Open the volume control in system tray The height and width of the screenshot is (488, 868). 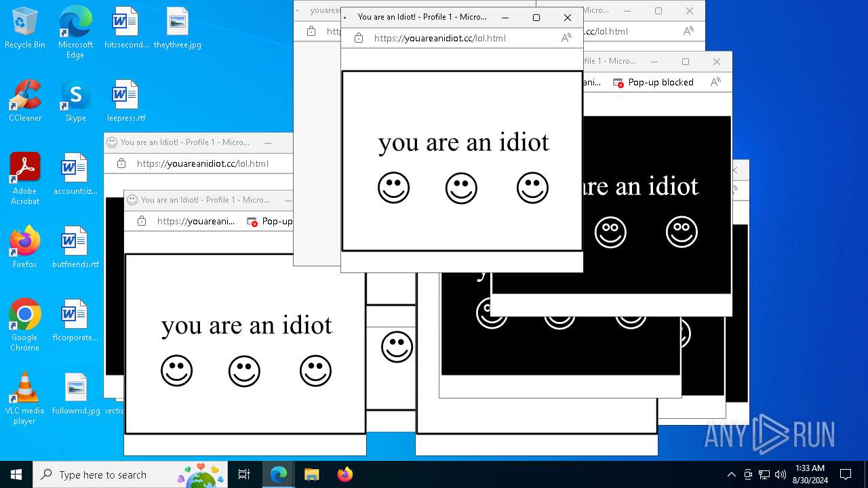coord(781,474)
